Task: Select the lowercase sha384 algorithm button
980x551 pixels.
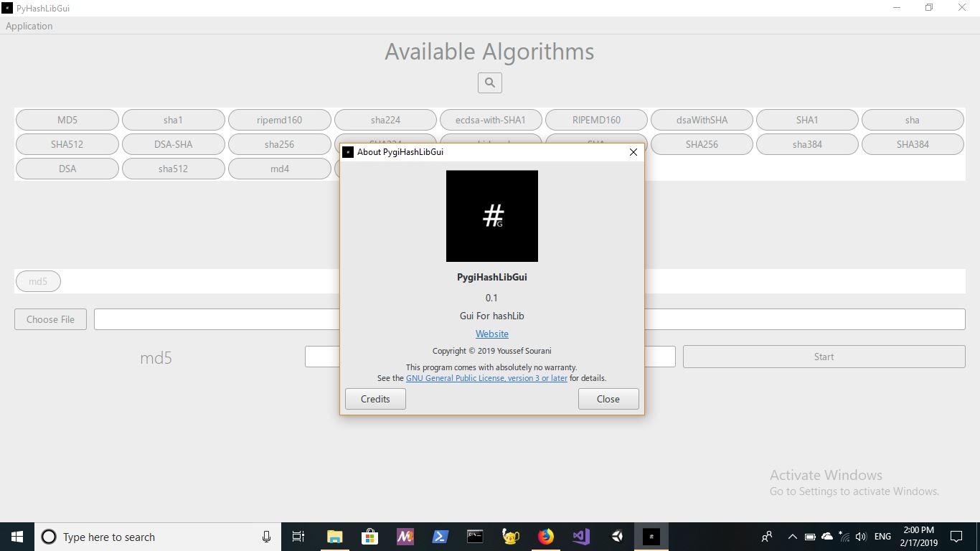Action: pos(807,144)
